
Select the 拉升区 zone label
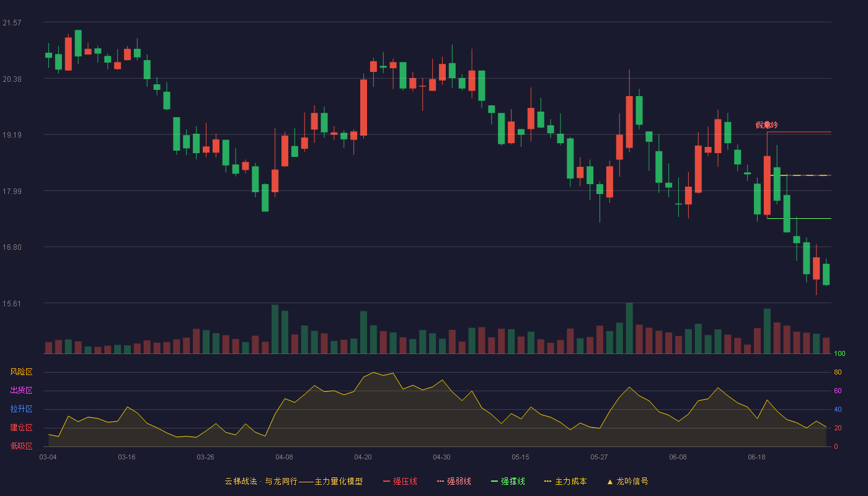(x=21, y=409)
